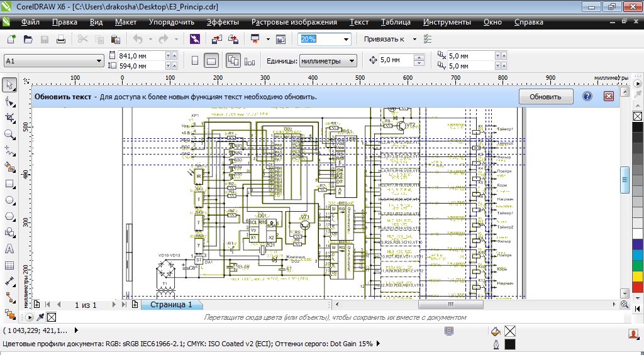Click the Export icon
Image resolution: width=644 pixels, height=355 pixels.
coord(233,39)
